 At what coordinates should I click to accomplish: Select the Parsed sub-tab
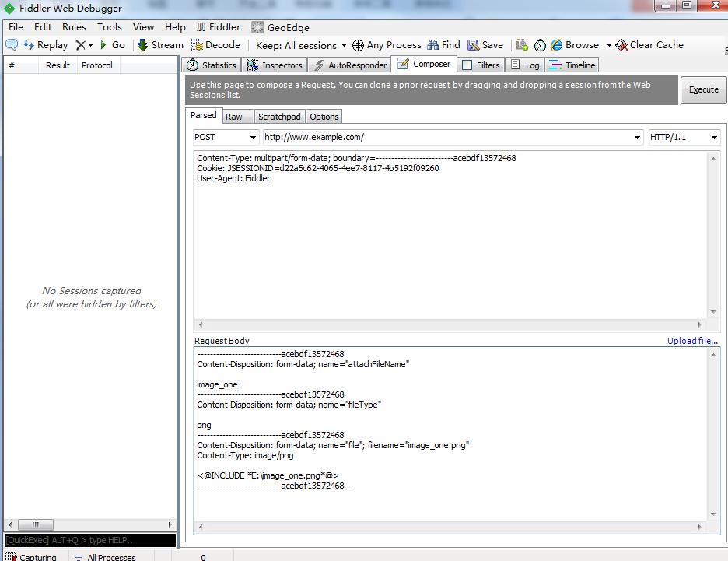pyautogui.click(x=203, y=115)
